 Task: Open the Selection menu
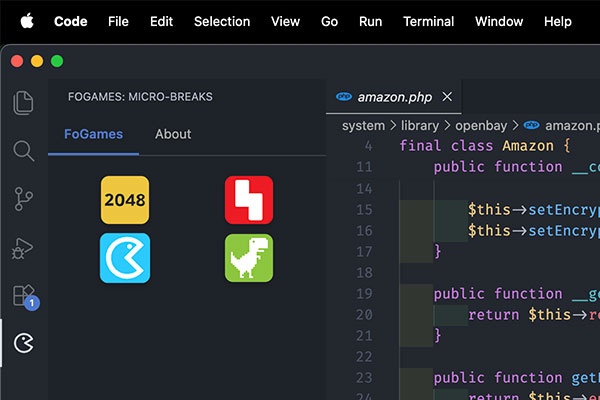point(222,21)
